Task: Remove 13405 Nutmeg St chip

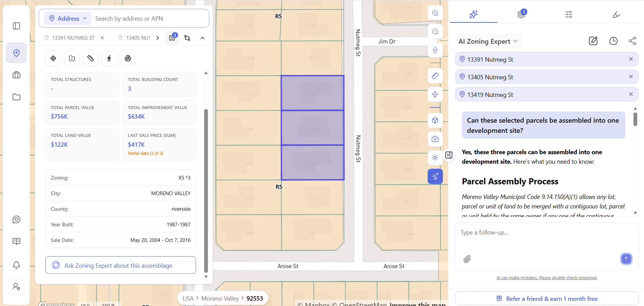Action: point(631,77)
